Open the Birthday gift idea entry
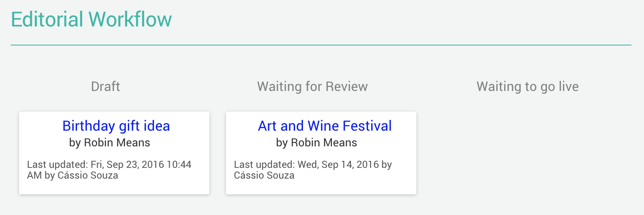The image size is (644, 215). (116, 126)
